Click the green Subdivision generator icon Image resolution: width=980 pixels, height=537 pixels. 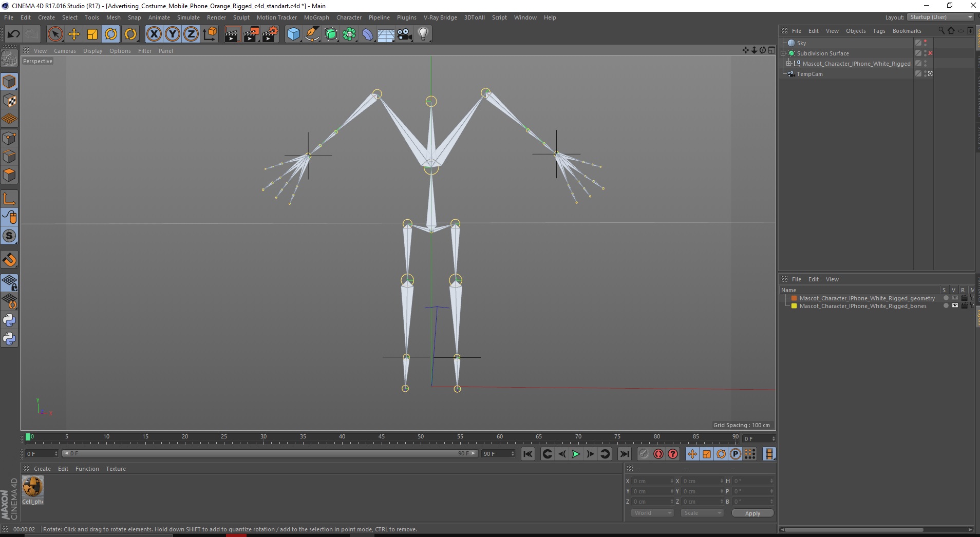pos(331,34)
